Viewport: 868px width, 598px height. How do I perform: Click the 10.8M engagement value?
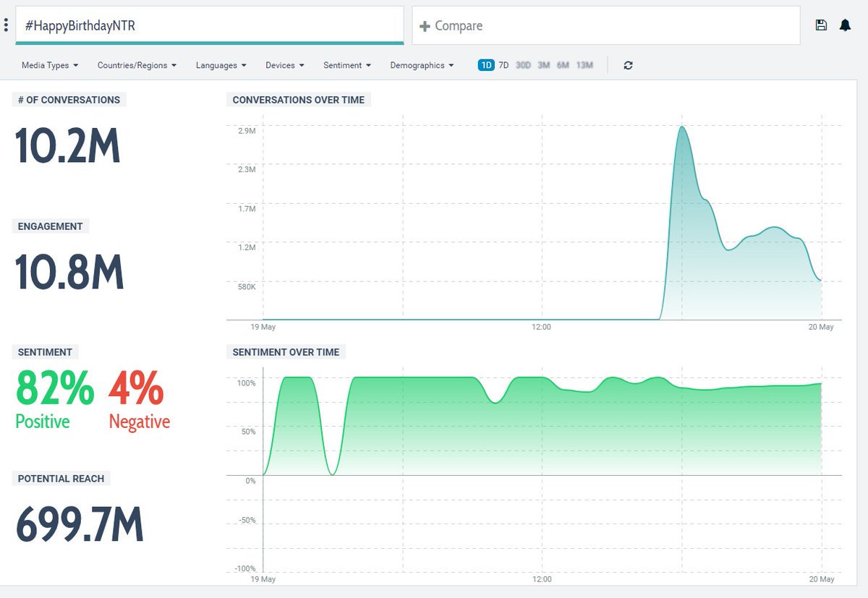click(x=69, y=273)
